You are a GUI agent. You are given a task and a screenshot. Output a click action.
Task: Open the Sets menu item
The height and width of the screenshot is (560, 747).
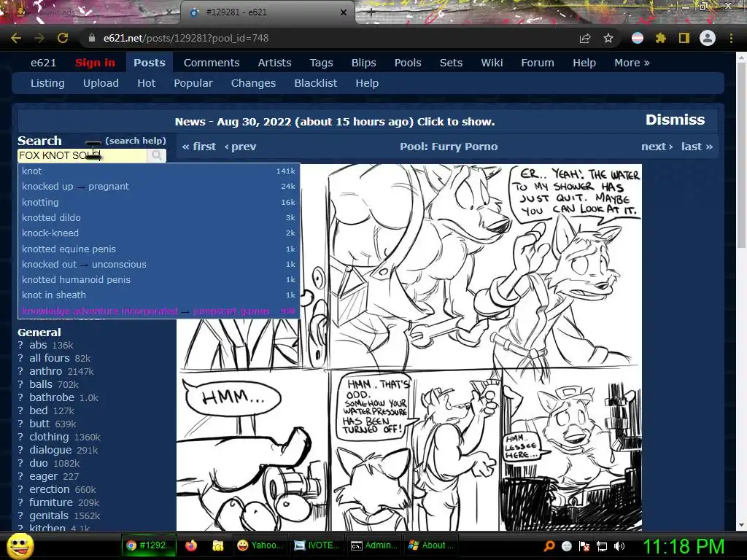point(451,63)
